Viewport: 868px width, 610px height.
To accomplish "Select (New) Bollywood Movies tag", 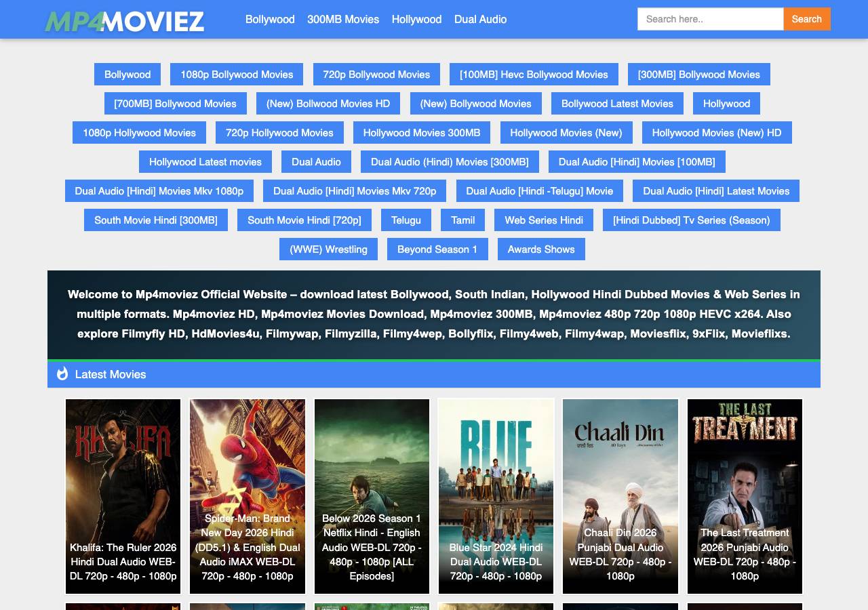I will coord(476,104).
